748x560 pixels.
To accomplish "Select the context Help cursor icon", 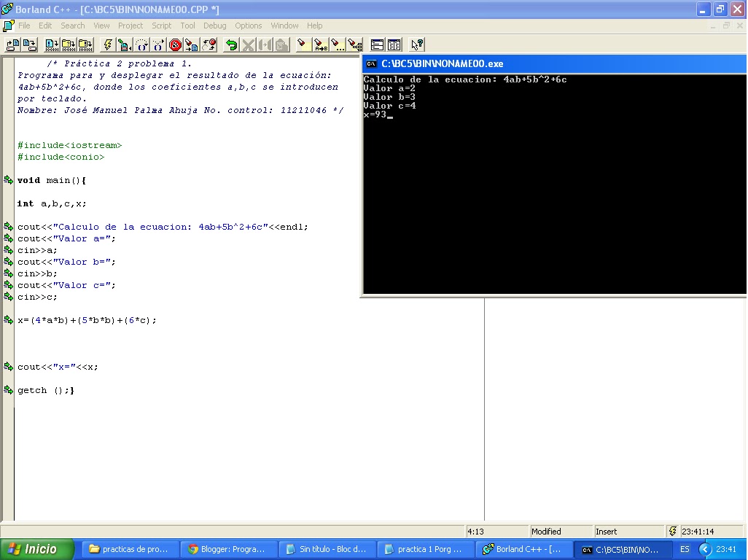I will pos(416,44).
